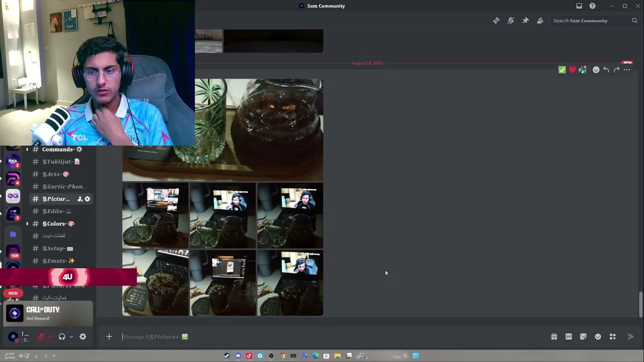
Task: Focus the Search Sam Community field
Action: 595,21
